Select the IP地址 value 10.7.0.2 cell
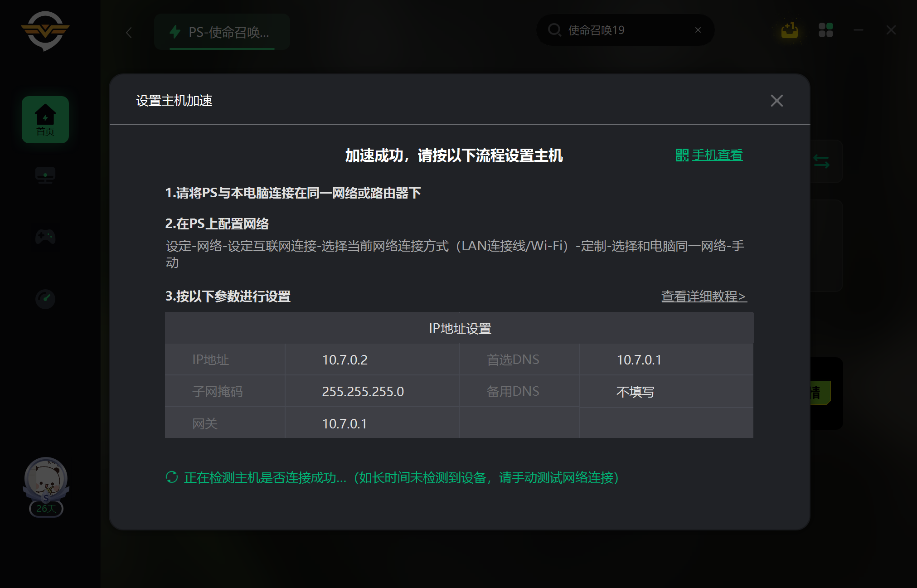The image size is (917, 588). click(x=345, y=359)
